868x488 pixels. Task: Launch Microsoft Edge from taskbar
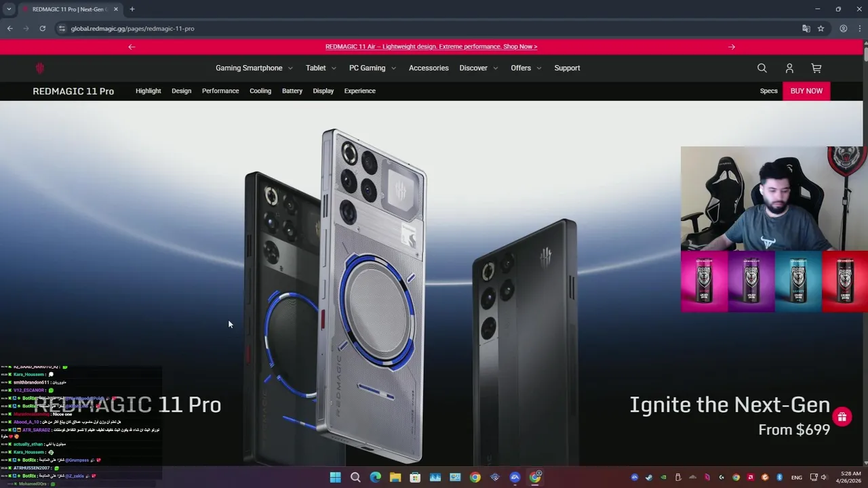click(x=375, y=477)
